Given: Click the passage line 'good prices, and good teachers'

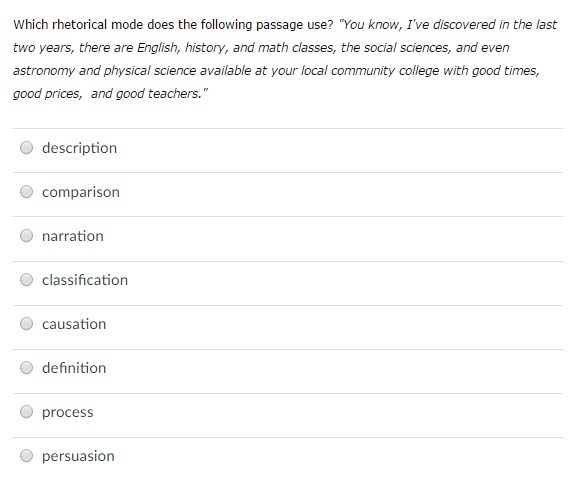Looking at the screenshot, I should click(111, 94).
